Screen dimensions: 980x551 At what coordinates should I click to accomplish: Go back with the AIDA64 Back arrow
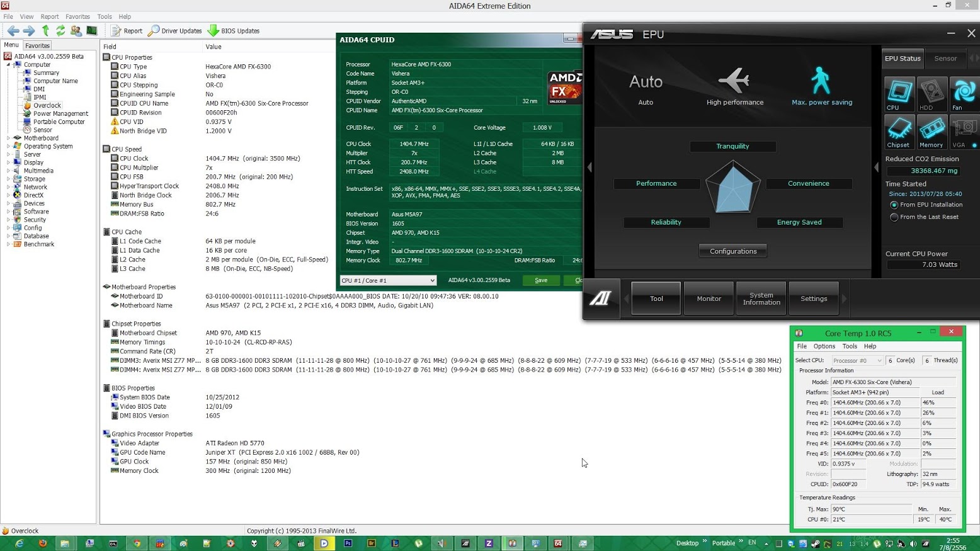(x=13, y=30)
